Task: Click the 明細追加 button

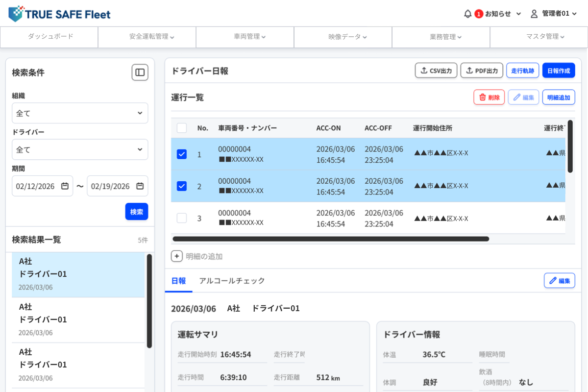Action: tap(559, 97)
